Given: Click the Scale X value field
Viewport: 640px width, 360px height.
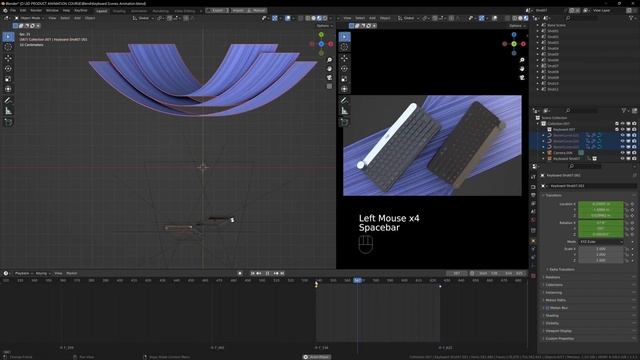Looking at the screenshot, I should tap(601, 249).
